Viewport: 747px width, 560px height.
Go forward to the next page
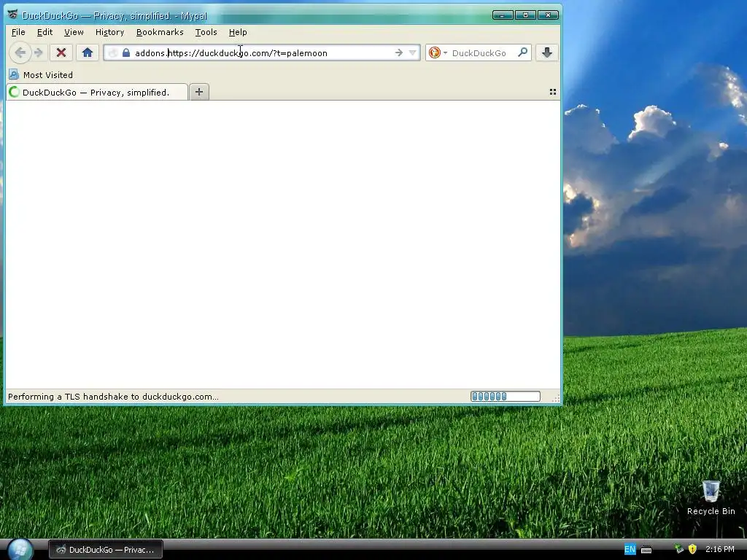click(39, 52)
